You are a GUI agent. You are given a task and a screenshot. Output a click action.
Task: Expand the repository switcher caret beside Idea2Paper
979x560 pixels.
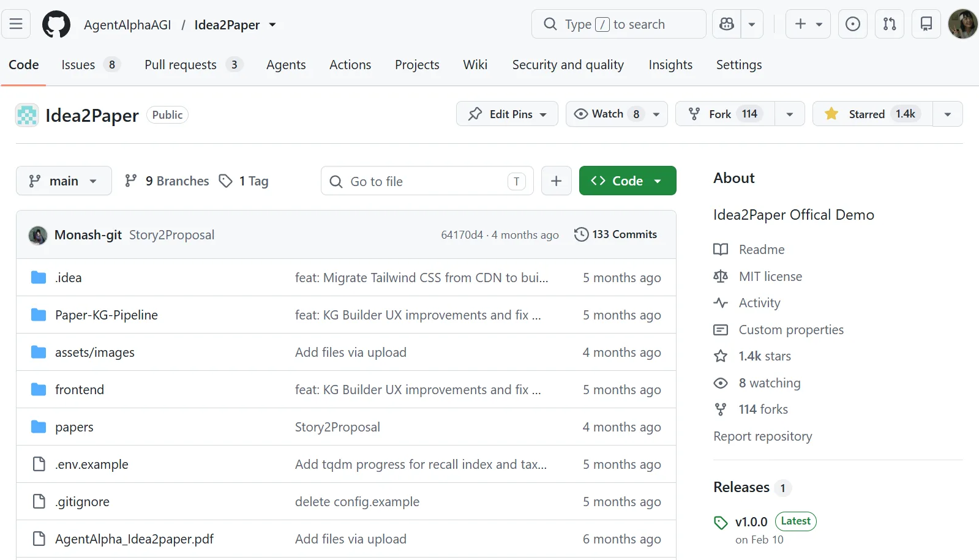(x=272, y=25)
